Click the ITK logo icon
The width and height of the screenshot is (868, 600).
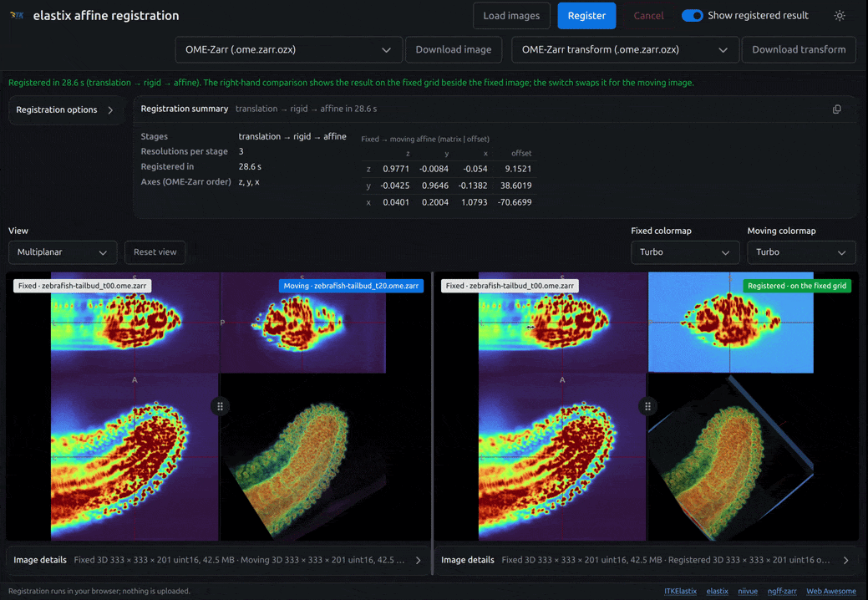pos(17,16)
